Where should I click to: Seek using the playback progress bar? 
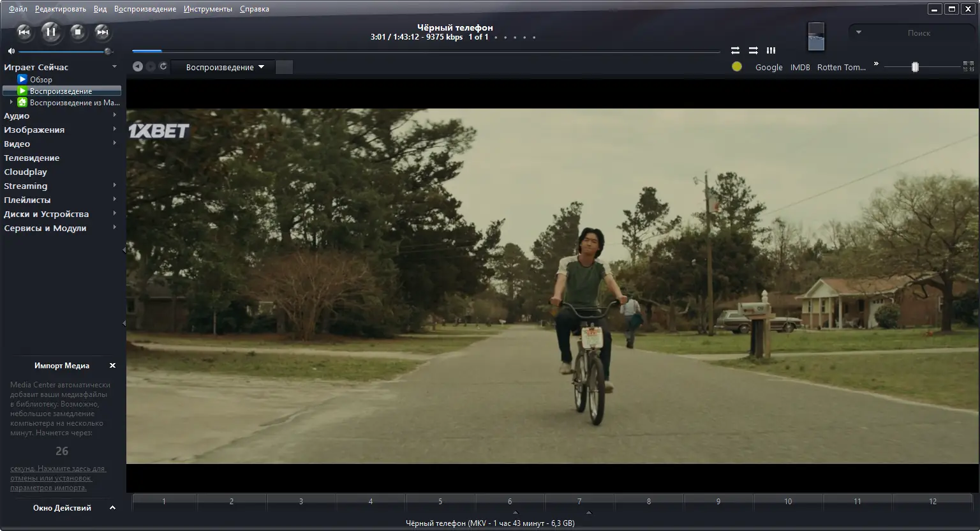pos(426,51)
